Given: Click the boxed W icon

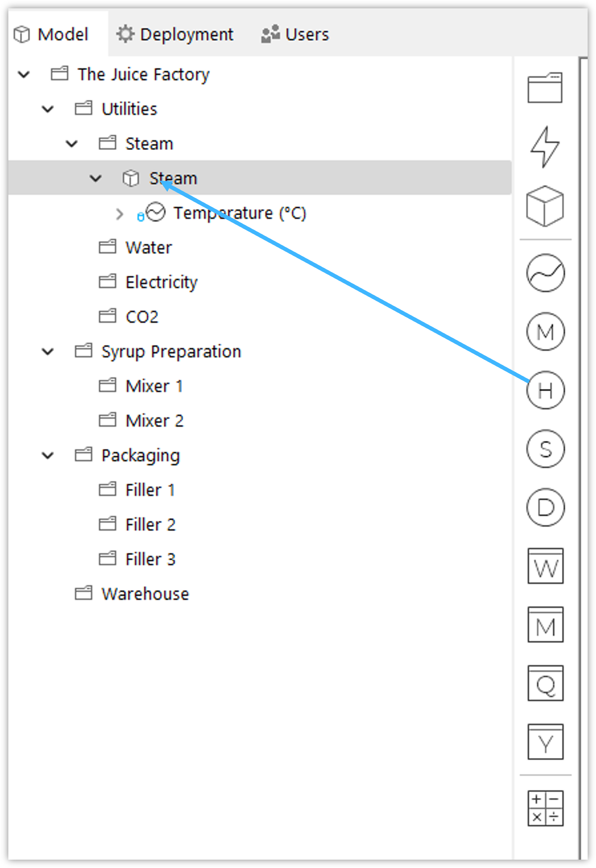Looking at the screenshot, I should point(545,566).
